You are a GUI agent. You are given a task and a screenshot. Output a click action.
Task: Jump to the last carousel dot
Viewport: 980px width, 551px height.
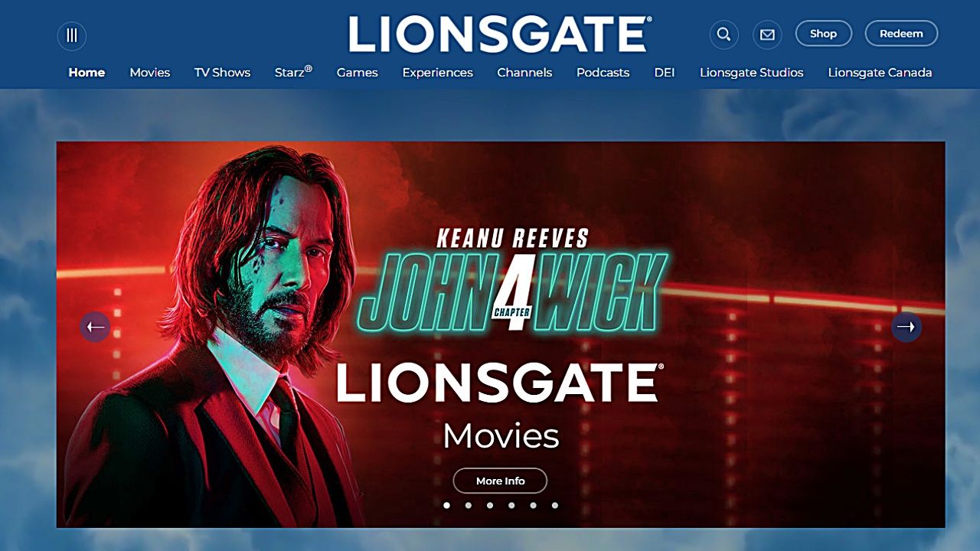click(555, 505)
